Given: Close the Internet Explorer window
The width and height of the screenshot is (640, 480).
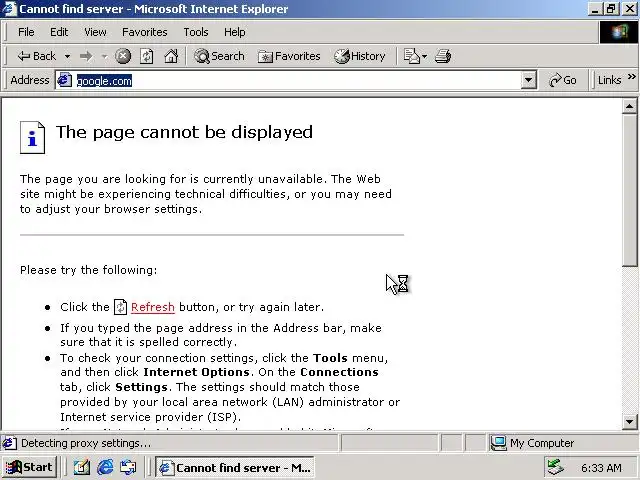Looking at the screenshot, I should click(629, 9).
